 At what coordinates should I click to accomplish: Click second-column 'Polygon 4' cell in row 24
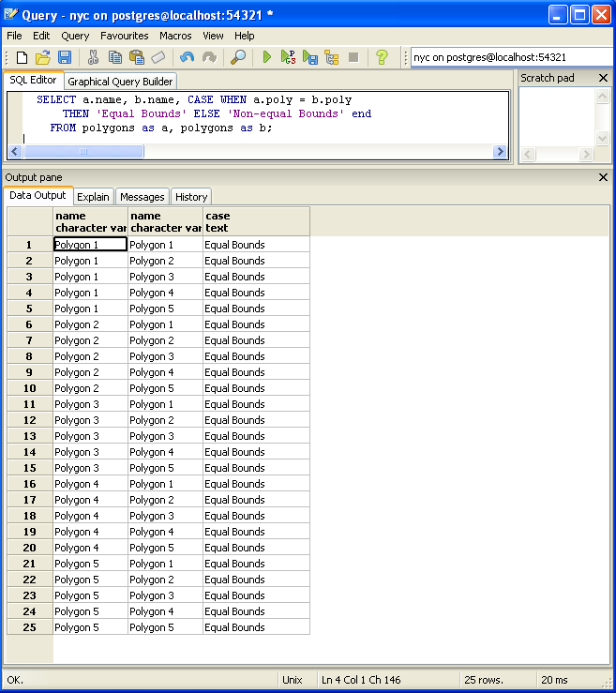coord(165,611)
